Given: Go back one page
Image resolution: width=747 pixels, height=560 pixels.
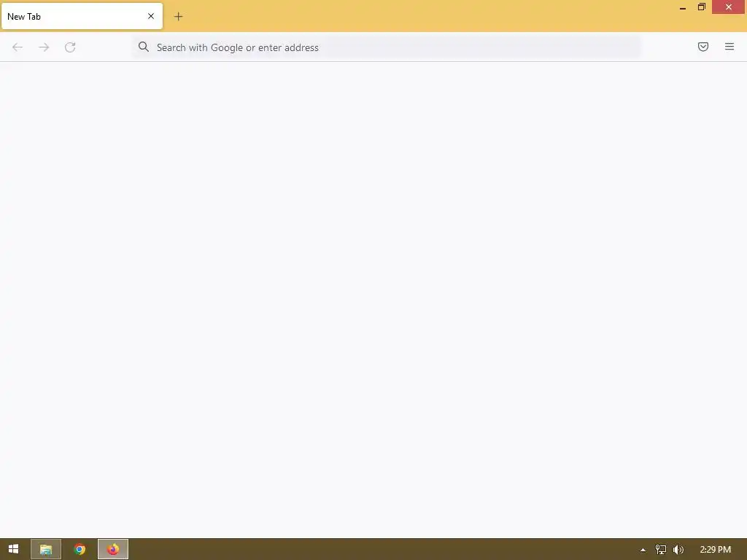Looking at the screenshot, I should coord(18,47).
